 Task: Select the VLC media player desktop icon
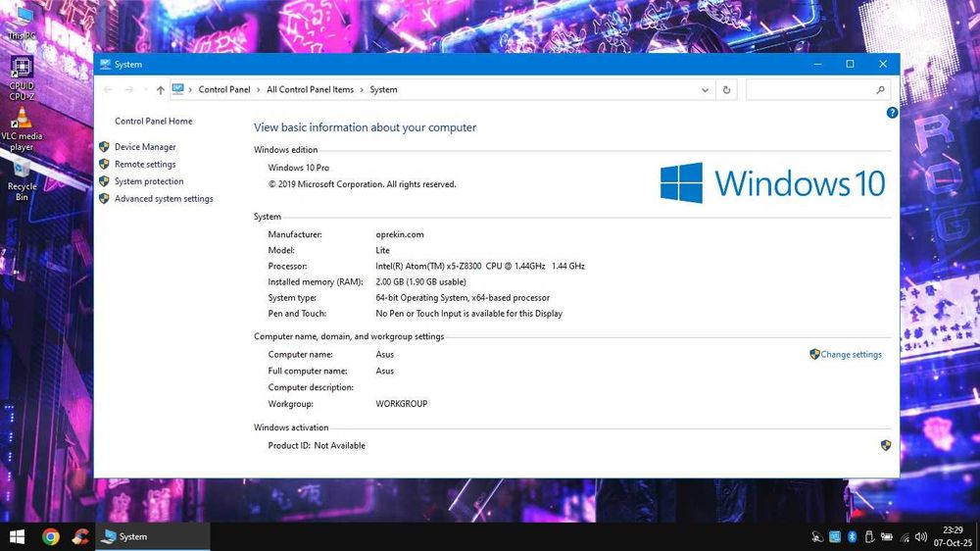22,128
